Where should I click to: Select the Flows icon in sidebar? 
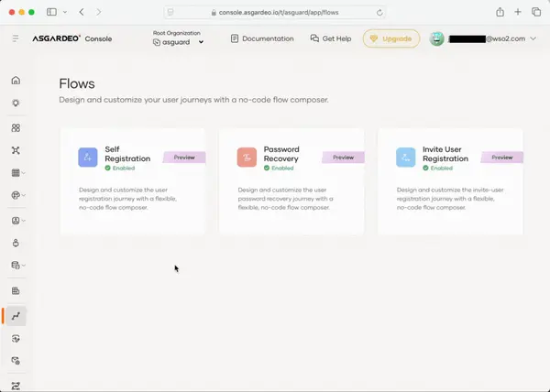[16, 315]
